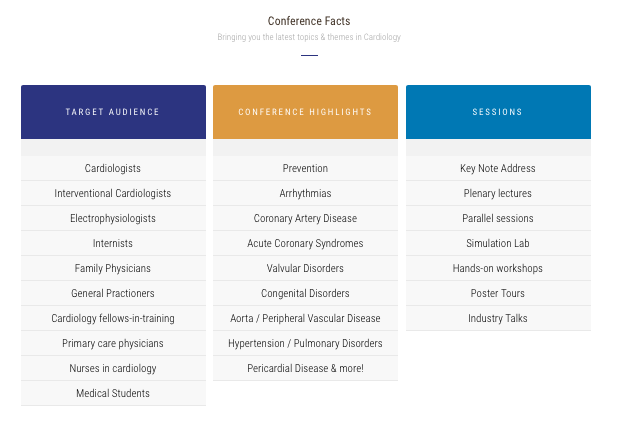Click Hypertension / Pulmonary Disorders row
The height and width of the screenshot is (428, 633).
305,344
